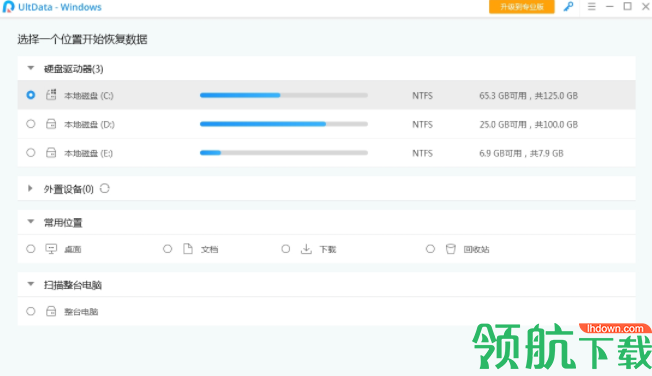Click the 整台电脑 label
This screenshot has width=652, height=376.
tap(81, 312)
